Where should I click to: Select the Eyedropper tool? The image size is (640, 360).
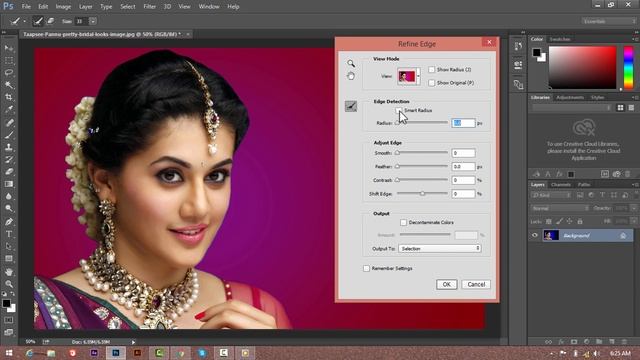coord(9,109)
